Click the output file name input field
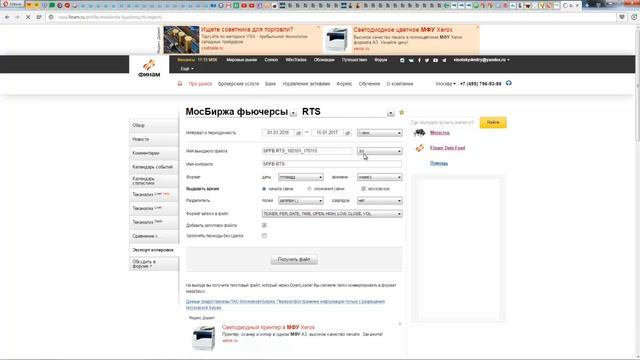640x360 pixels. [307, 151]
